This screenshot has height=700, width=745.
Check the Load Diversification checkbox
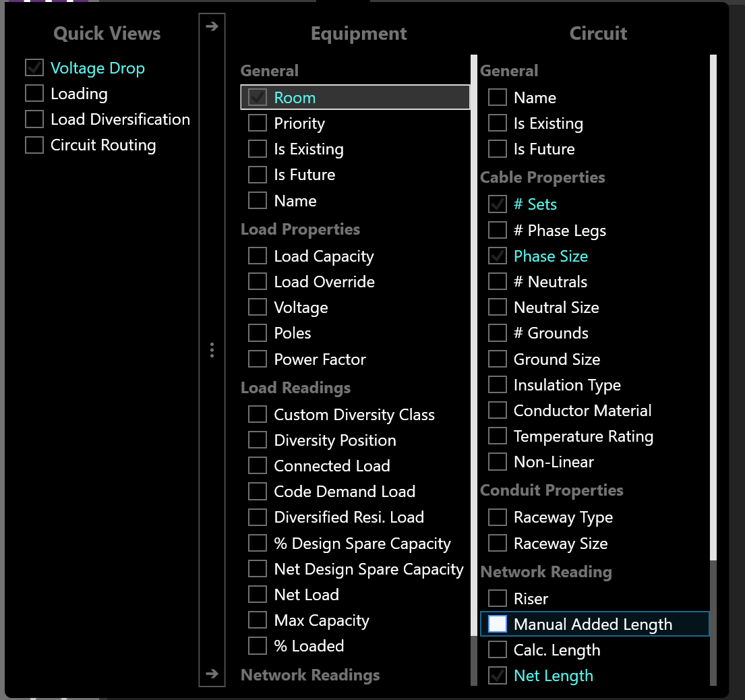[x=34, y=119]
